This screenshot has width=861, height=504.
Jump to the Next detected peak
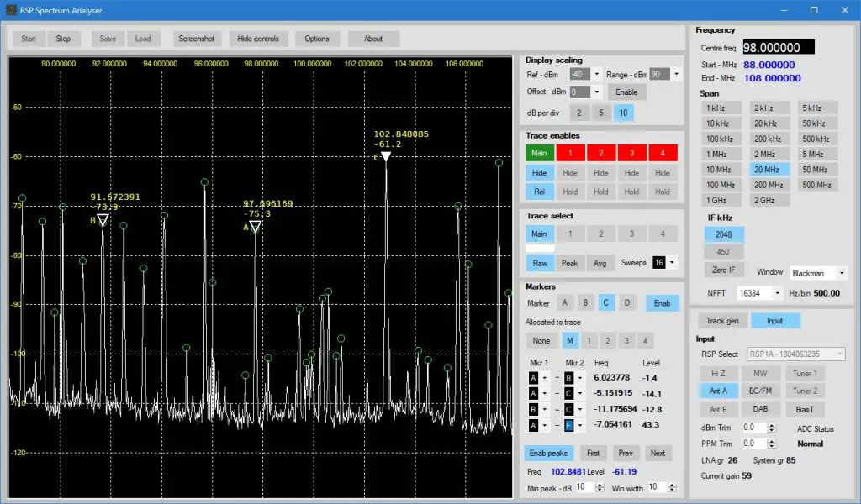pos(658,453)
